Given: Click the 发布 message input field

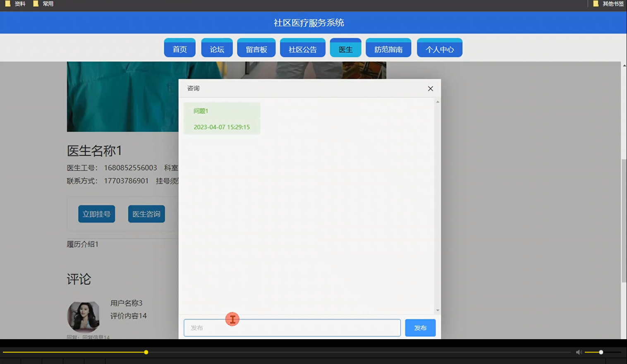Looking at the screenshot, I should 292,328.
